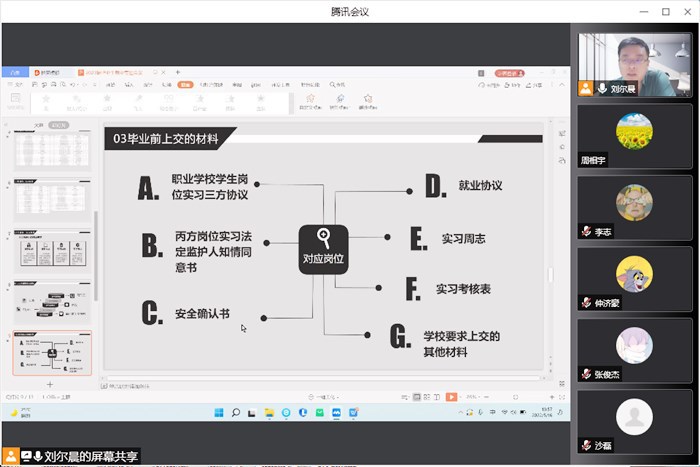Click 沙磊 muted microphone icon
Image resolution: width=700 pixels, height=467 pixels.
click(x=586, y=444)
